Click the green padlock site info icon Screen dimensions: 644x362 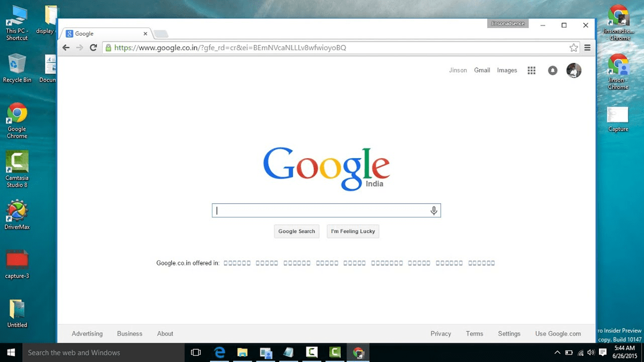[x=108, y=48]
